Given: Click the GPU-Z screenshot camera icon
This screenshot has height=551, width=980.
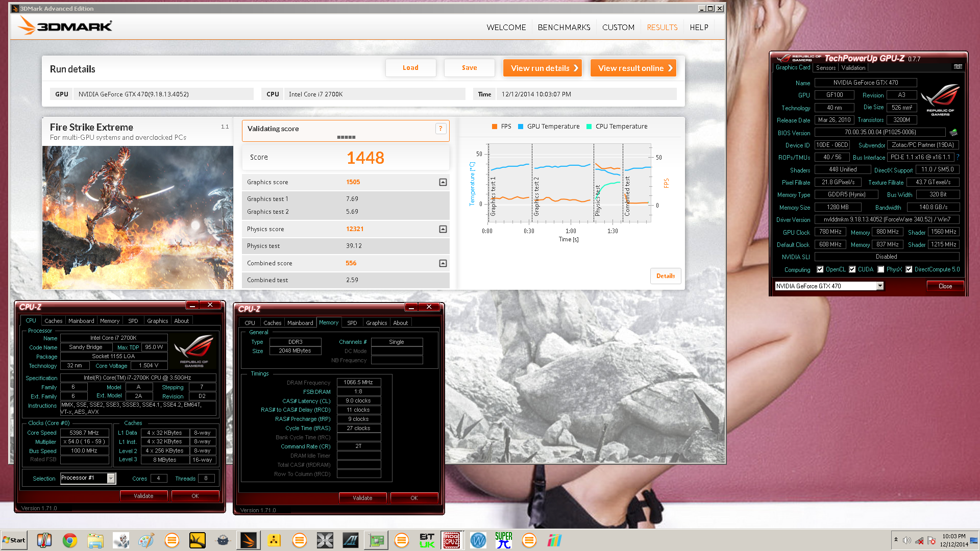Looking at the screenshot, I should [x=958, y=67].
